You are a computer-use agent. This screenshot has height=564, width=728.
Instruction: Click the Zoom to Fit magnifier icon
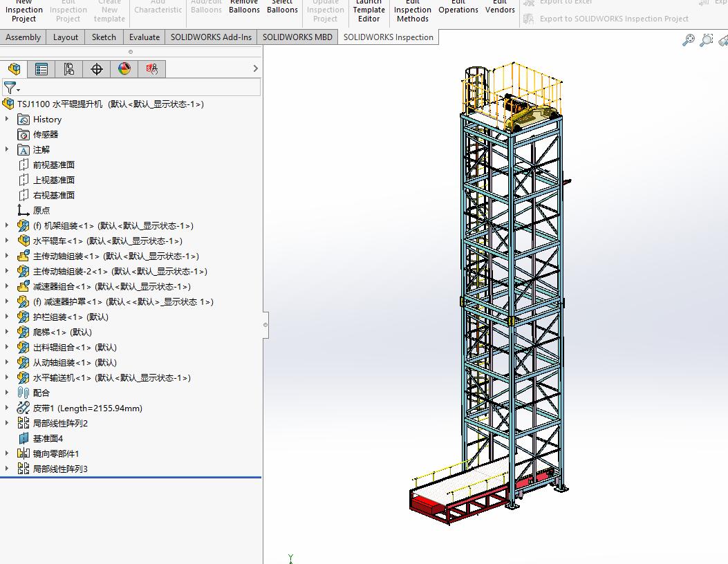(x=689, y=40)
